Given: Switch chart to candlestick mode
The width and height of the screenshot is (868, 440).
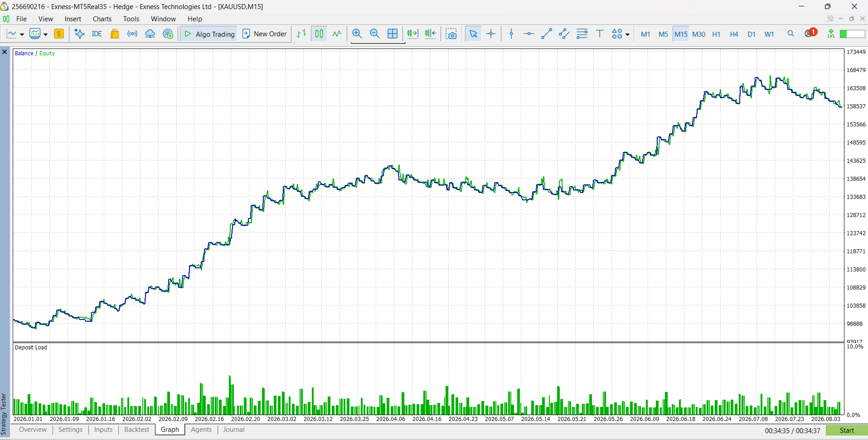Looking at the screenshot, I should point(320,34).
